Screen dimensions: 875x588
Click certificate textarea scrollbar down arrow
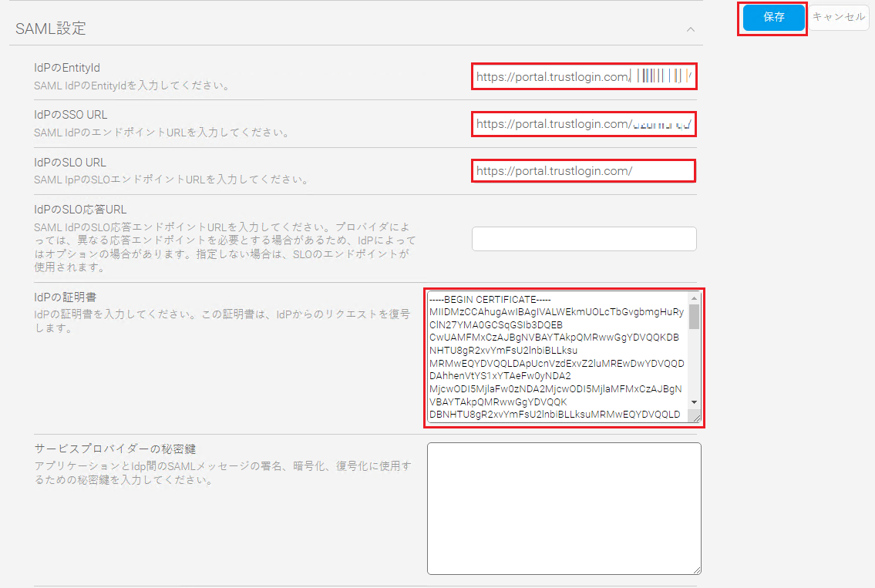(694, 402)
